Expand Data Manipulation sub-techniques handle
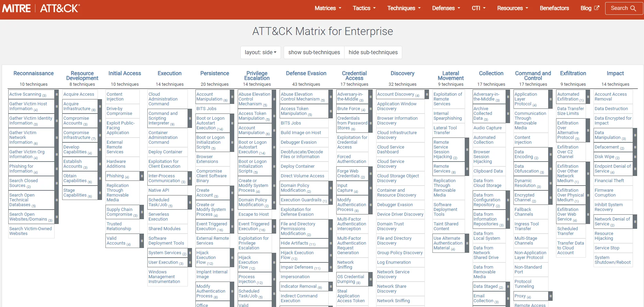The width and height of the screenshot is (644, 307). 635,135
